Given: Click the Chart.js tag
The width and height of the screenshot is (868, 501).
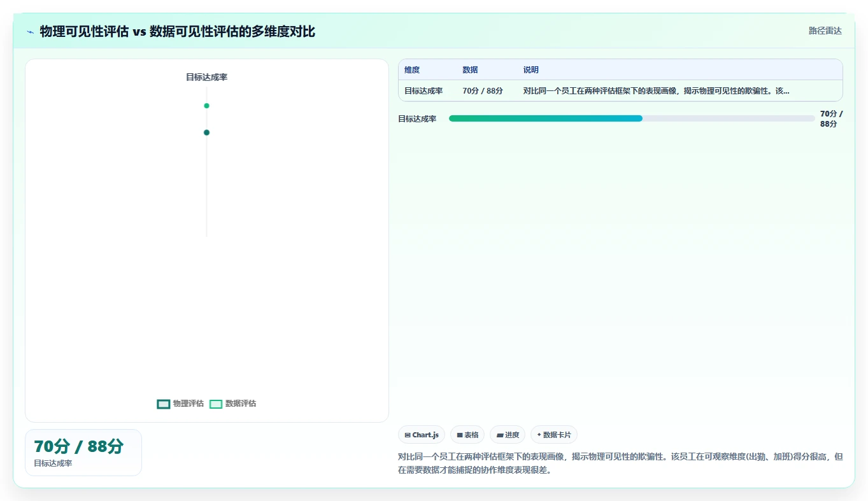Looking at the screenshot, I should click(x=422, y=435).
